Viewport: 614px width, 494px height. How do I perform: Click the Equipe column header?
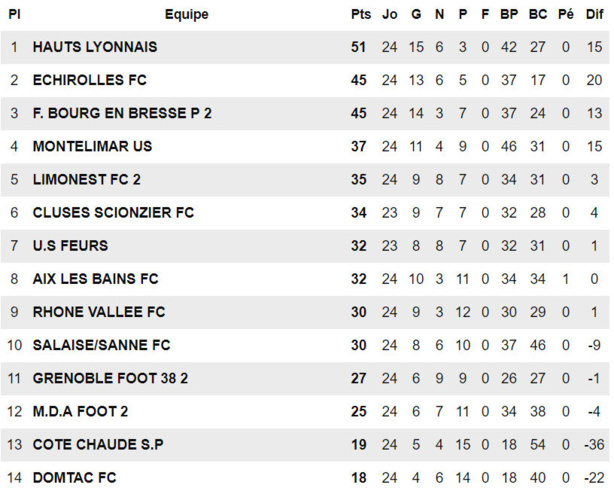coord(187,14)
